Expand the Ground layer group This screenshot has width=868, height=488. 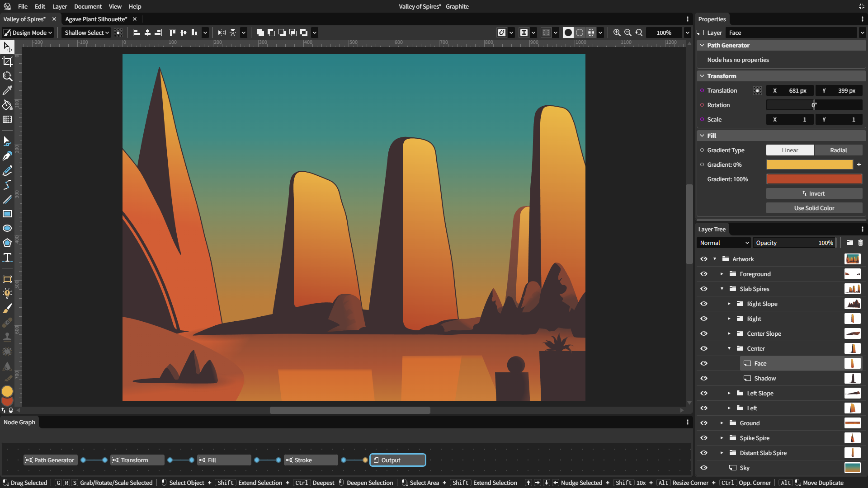pyautogui.click(x=722, y=422)
